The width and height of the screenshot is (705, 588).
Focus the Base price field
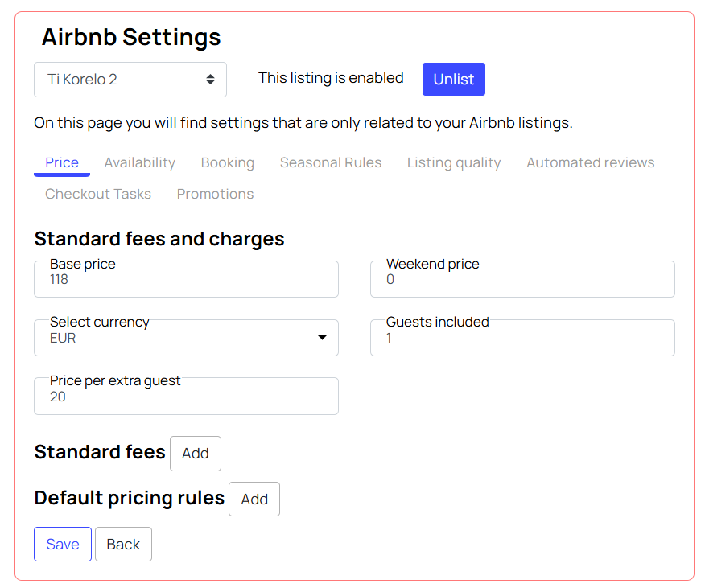click(186, 279)
